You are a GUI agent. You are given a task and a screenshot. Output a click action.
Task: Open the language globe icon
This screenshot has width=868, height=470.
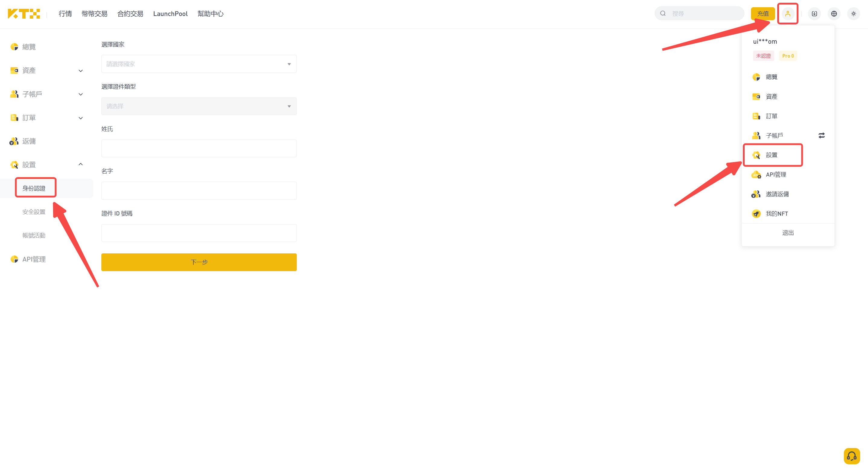(834, 14)
